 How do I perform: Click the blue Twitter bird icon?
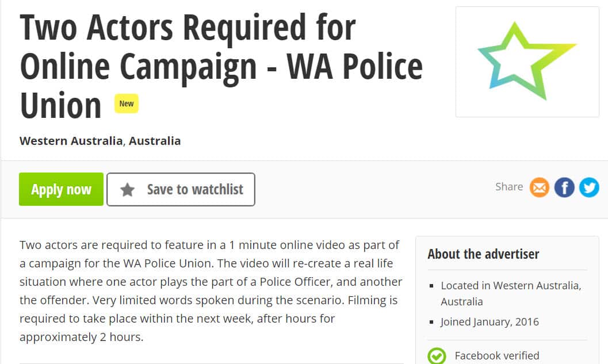(x=588, y=187)
